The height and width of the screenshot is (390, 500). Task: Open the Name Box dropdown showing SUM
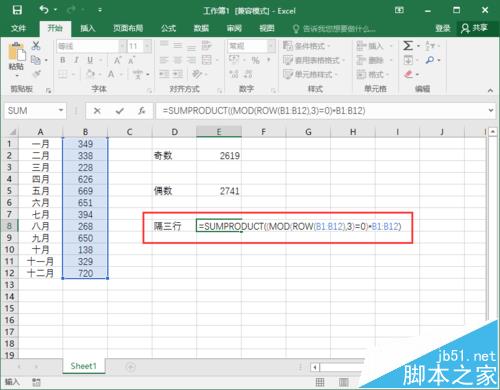[61, 110]
